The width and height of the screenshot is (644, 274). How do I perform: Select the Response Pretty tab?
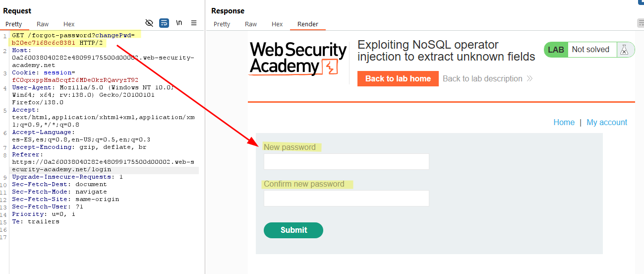(x=222, y=24)
